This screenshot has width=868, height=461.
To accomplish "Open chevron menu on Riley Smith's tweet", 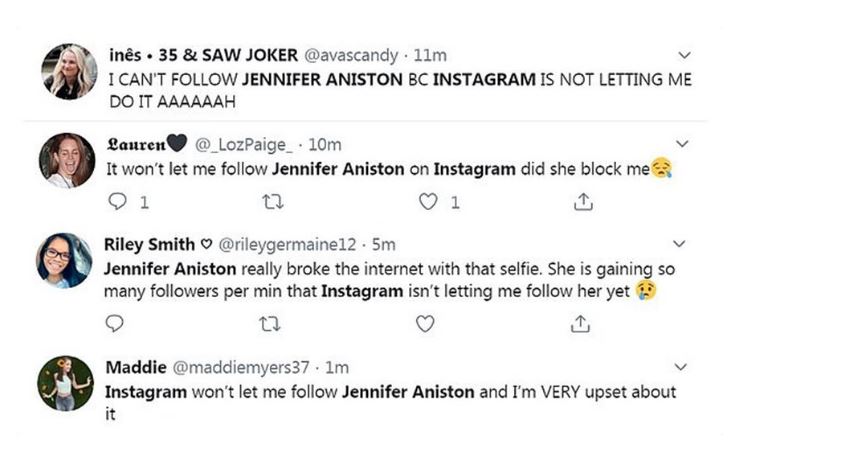I will [x=680, y=244].
